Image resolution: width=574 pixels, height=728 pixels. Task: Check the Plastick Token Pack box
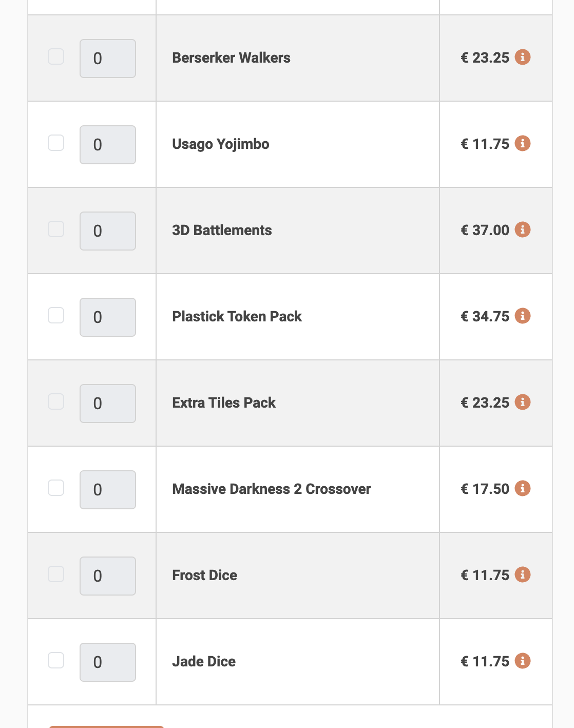(56, 315)
